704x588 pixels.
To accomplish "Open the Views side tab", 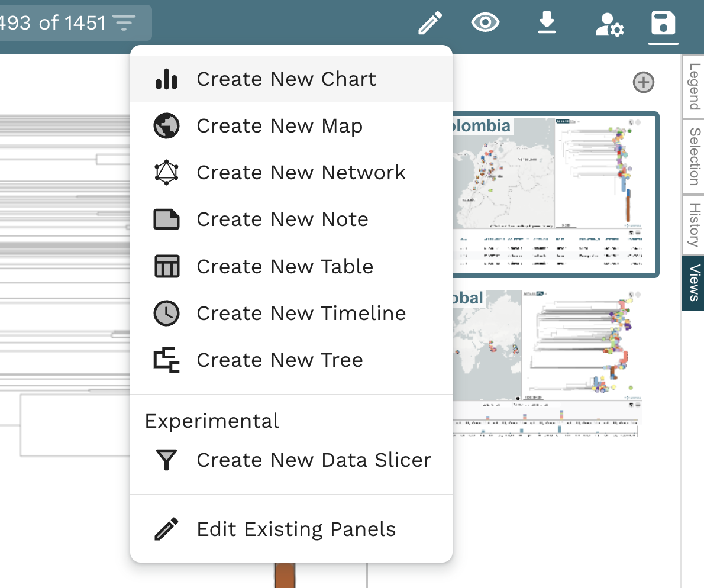I will click(693, 283).
